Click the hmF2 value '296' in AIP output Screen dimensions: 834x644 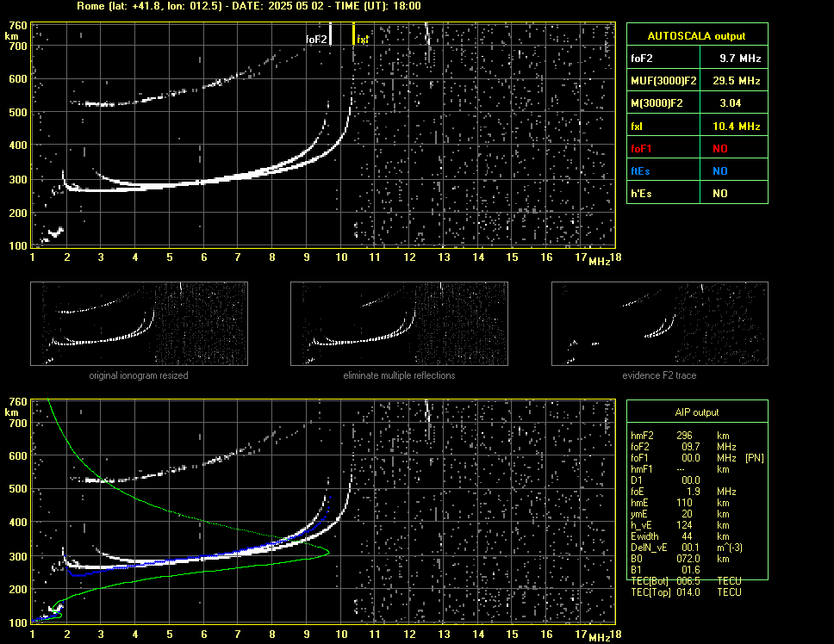coord(685,436)
